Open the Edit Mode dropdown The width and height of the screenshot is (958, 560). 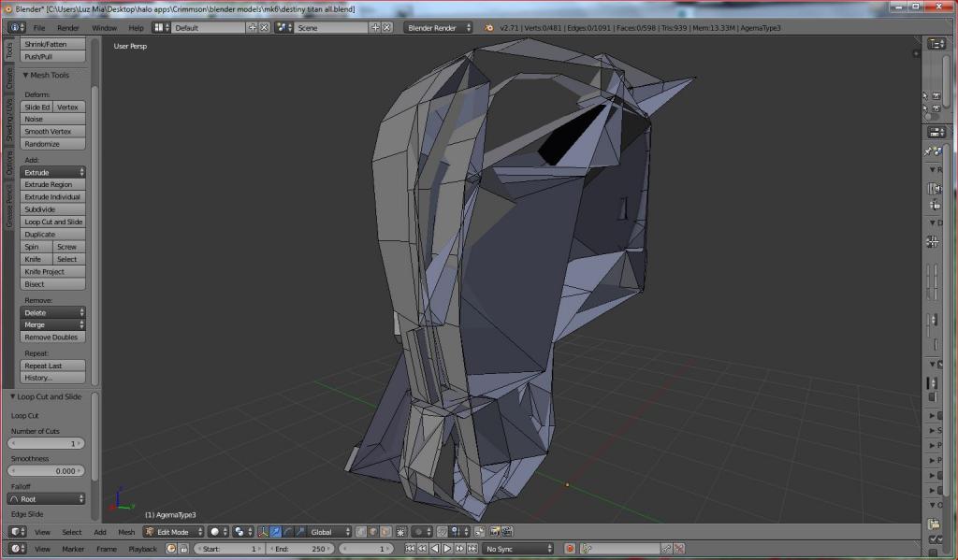174,532
